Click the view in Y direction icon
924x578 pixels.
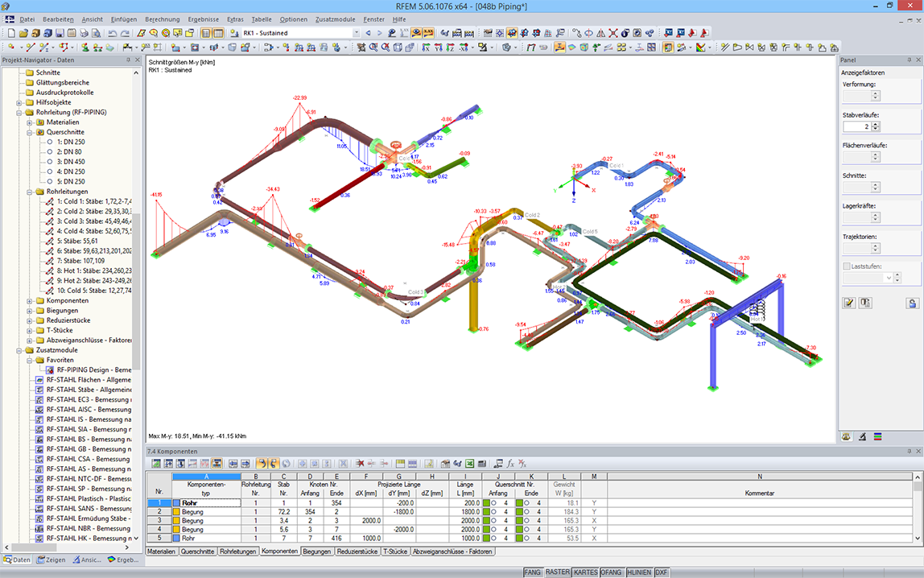point(438,47)
